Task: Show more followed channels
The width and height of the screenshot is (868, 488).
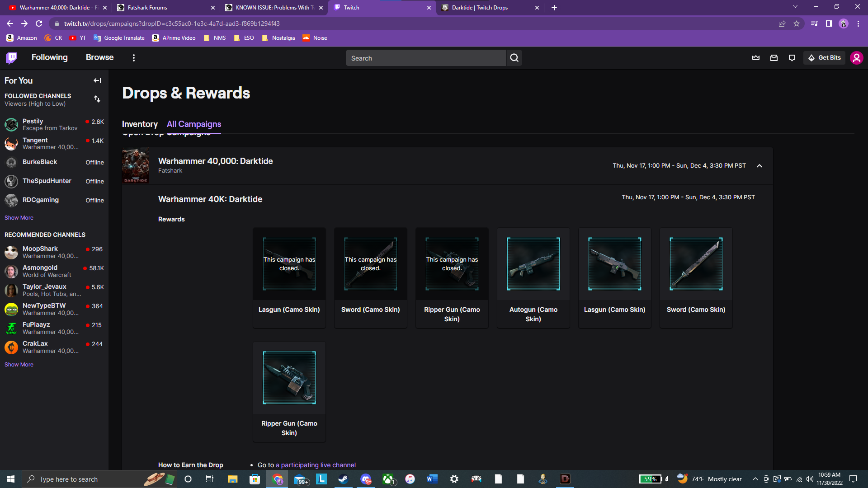Action: (x=19, y=218)
